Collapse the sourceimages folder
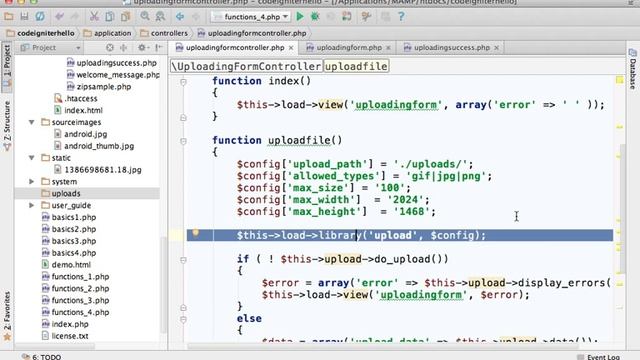 [31, 122]
